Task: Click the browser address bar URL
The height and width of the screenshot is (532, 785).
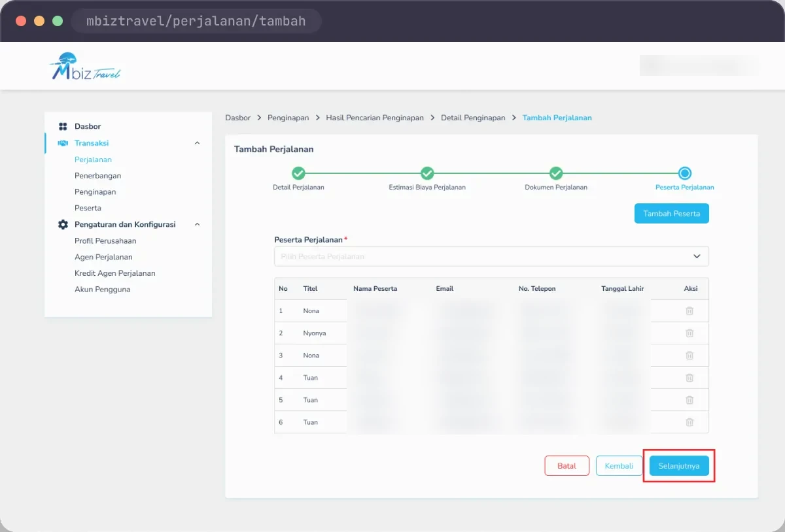Action: click(196, 21)
